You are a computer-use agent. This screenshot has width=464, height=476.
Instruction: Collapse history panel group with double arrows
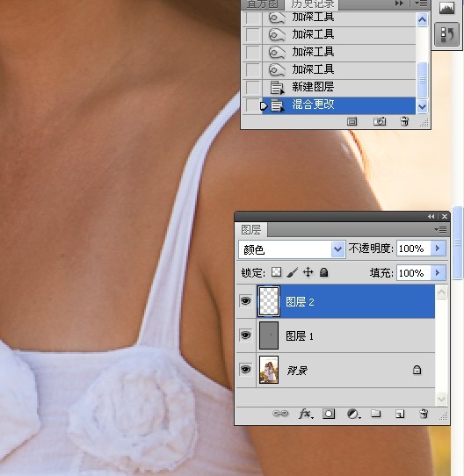(399, 4)
